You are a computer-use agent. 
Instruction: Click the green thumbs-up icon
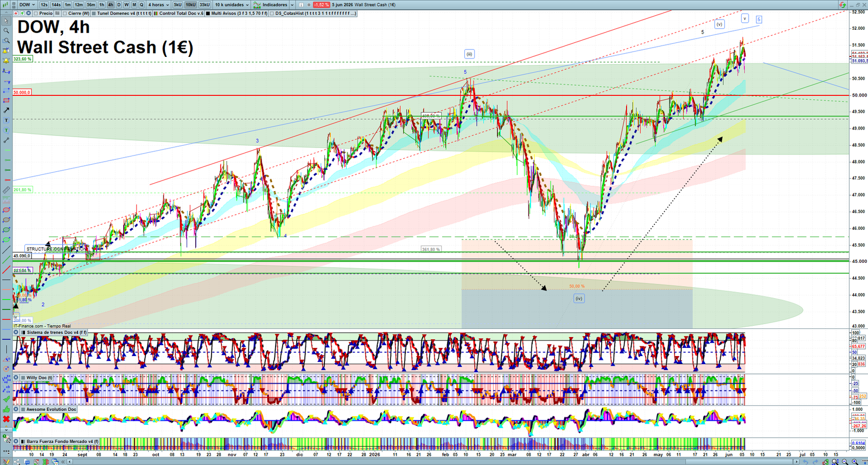(x=6, y=409)
